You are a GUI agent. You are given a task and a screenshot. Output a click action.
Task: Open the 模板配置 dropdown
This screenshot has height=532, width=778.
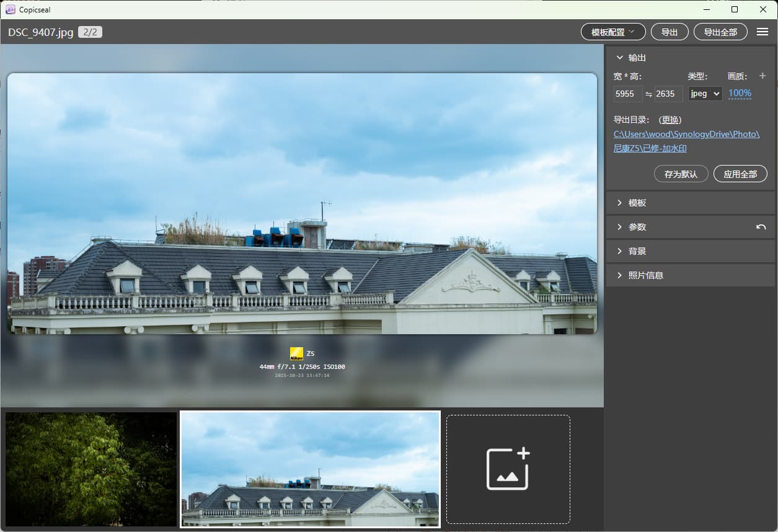click(612, 32)
